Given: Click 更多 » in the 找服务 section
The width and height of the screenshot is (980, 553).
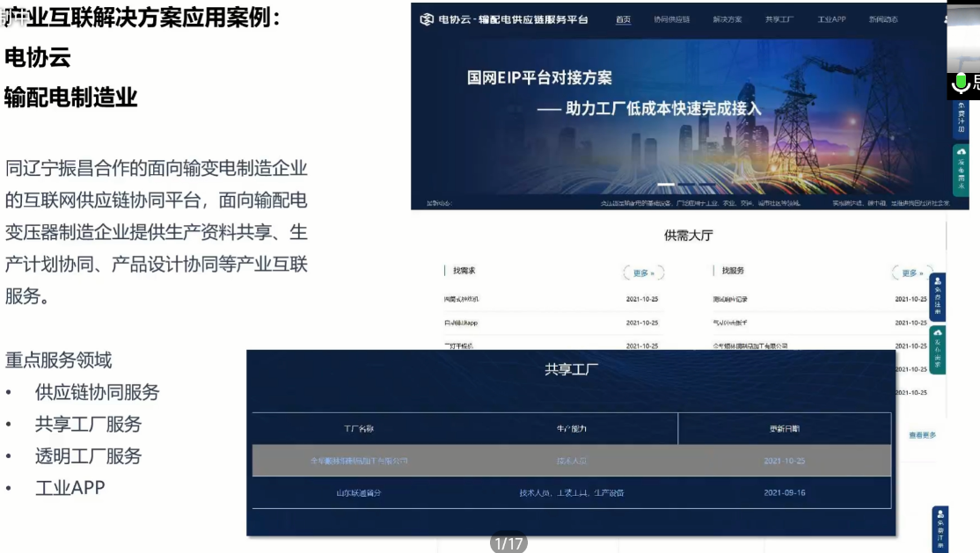Looking at the screenshot, I should pos(912,273).
